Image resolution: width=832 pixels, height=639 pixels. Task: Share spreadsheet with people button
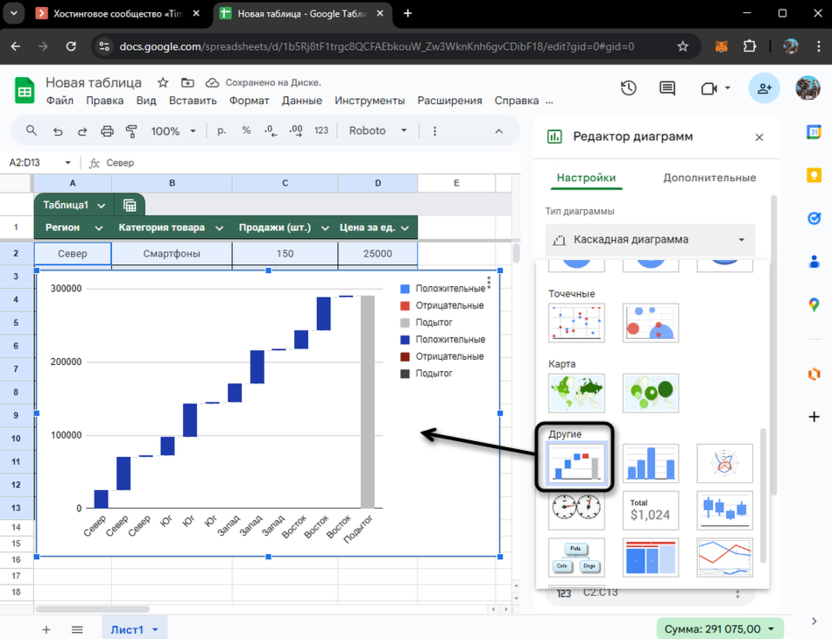764,88
